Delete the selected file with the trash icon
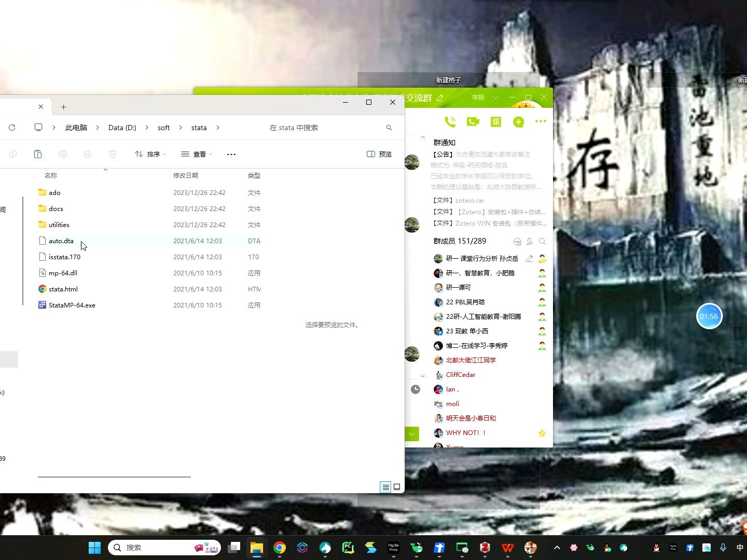This screenshot has width=747, height=560. click(113, 154)
